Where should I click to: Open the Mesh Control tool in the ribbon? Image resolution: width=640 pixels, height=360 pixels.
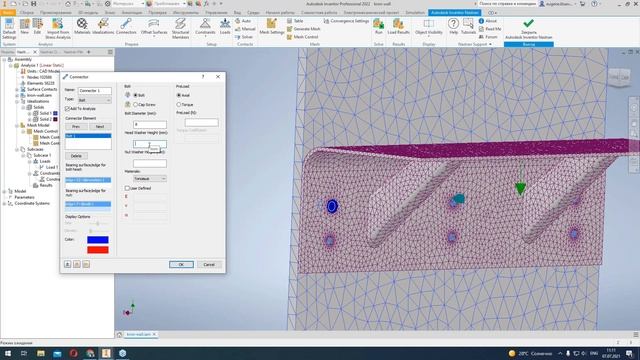[x=302, y=37]
